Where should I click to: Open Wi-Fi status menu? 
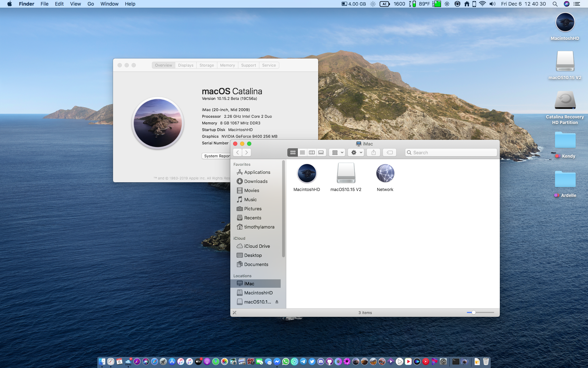(482, 4)
